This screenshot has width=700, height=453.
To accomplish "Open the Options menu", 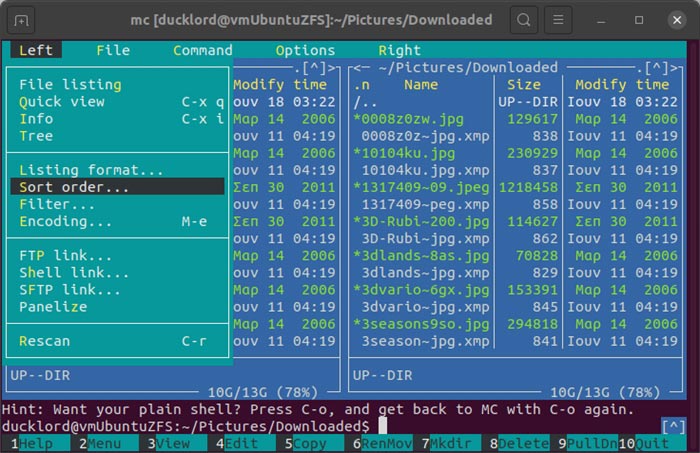I will click(x=305, y=50).
